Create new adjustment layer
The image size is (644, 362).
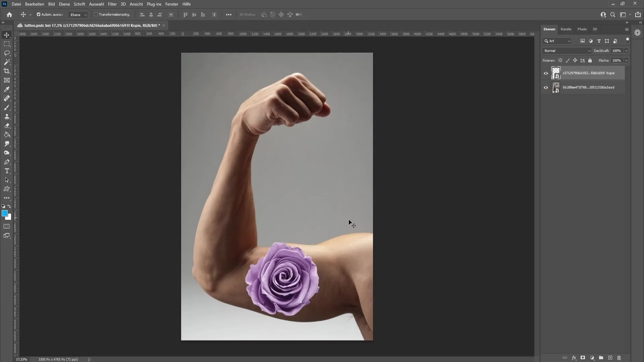(x=592, y=358)
